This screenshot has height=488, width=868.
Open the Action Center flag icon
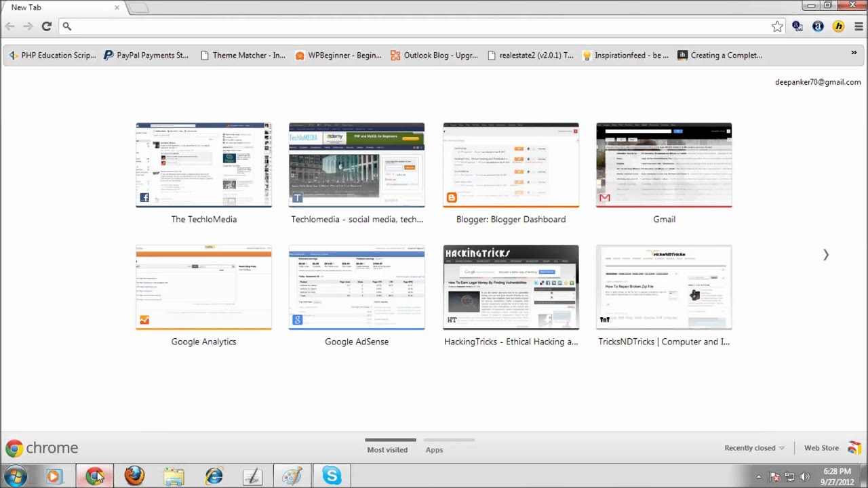774,476
